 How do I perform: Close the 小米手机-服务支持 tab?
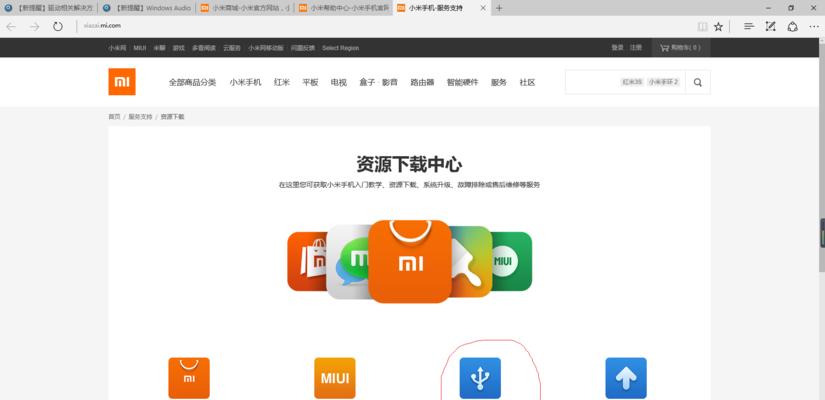(x=484, y=8)
